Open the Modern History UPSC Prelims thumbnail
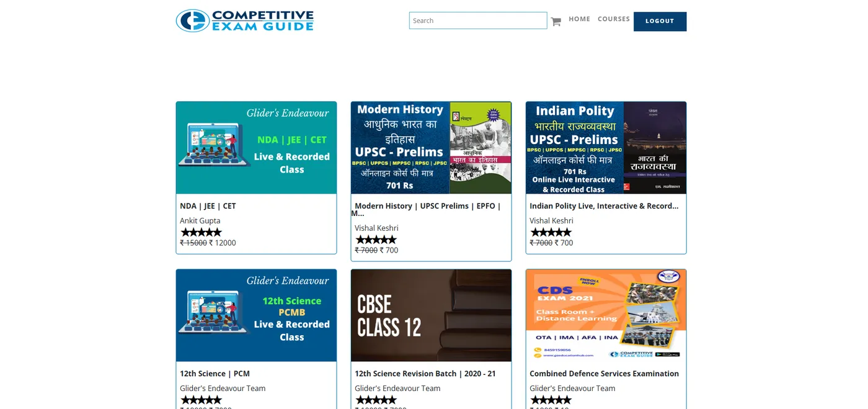868x409 pixels. click(431, 148)
